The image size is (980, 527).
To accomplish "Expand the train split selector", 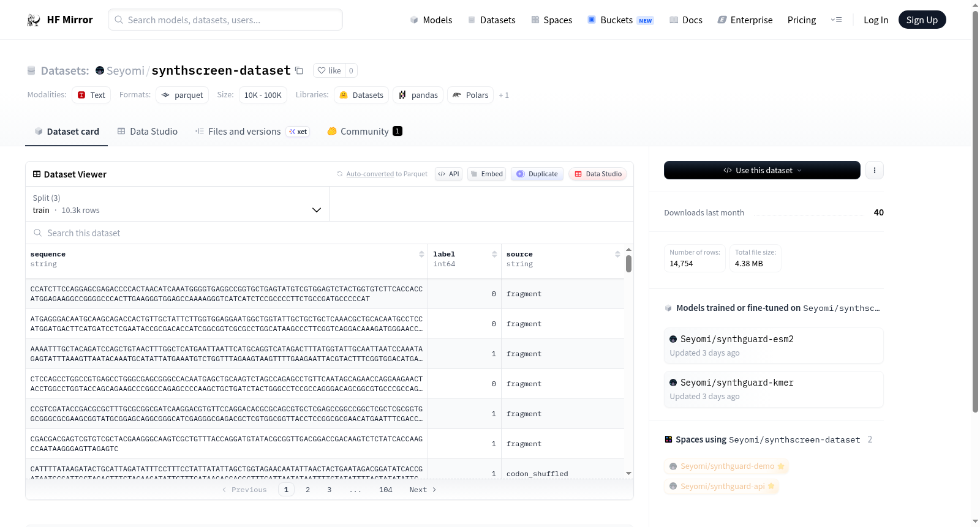I will click(x=177, y=204).
